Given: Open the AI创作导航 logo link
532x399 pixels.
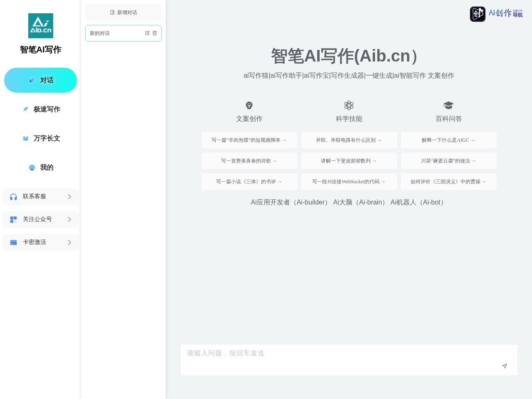Looking at the screenshot, I should [496, 14].
